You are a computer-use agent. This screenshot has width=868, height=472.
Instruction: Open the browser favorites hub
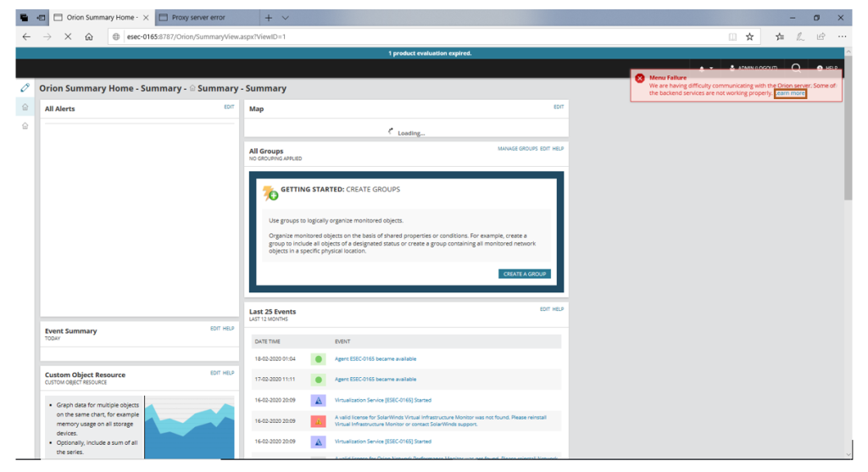pos(780,36)
